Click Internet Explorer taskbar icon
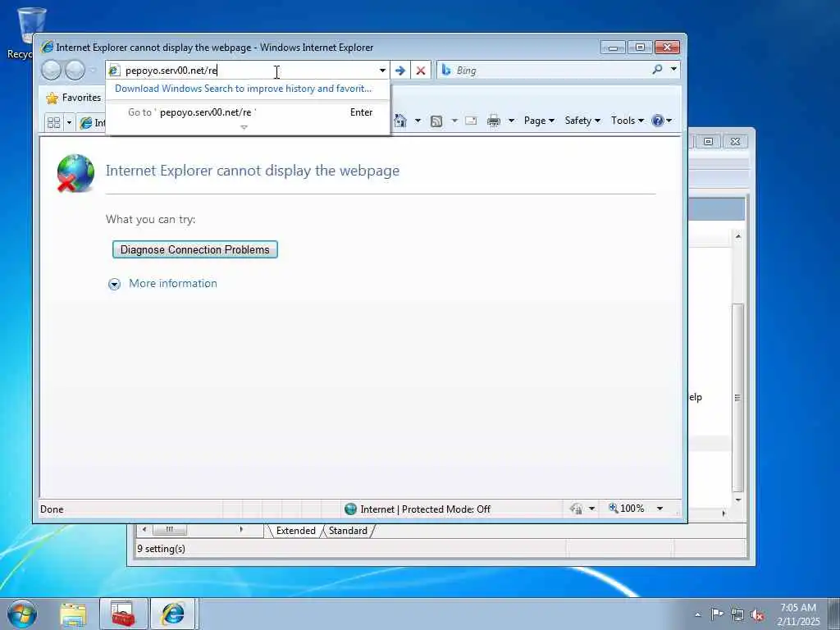Screen dimensions: 840x630 pyautogui.click(x=173, y=614)
